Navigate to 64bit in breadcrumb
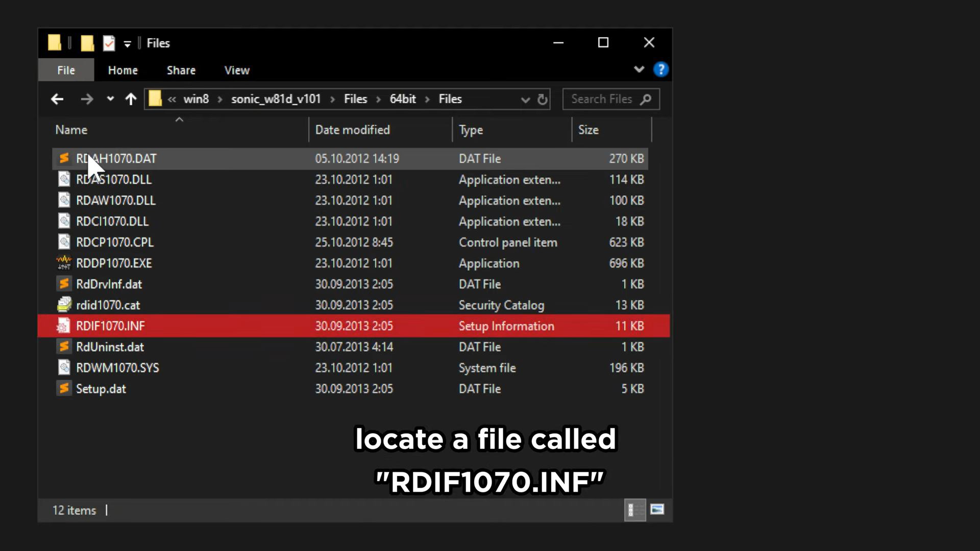The height and width of the screenshot is (551, 980). tap(403, 99)
